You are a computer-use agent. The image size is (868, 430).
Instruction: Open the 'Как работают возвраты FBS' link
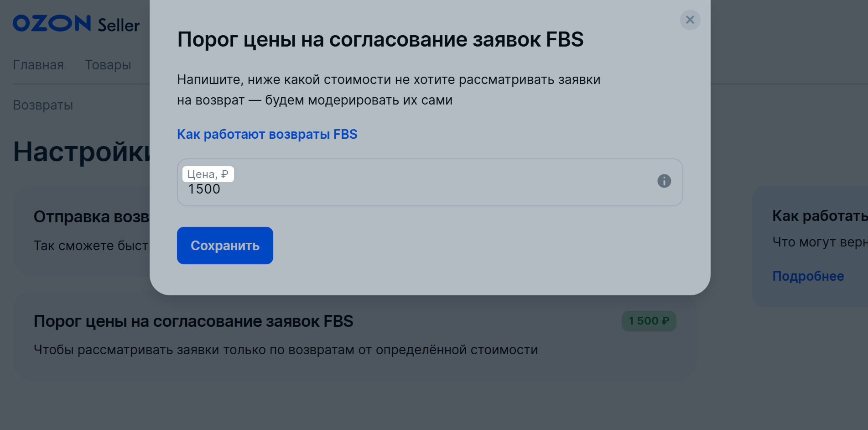coord(267,134)
